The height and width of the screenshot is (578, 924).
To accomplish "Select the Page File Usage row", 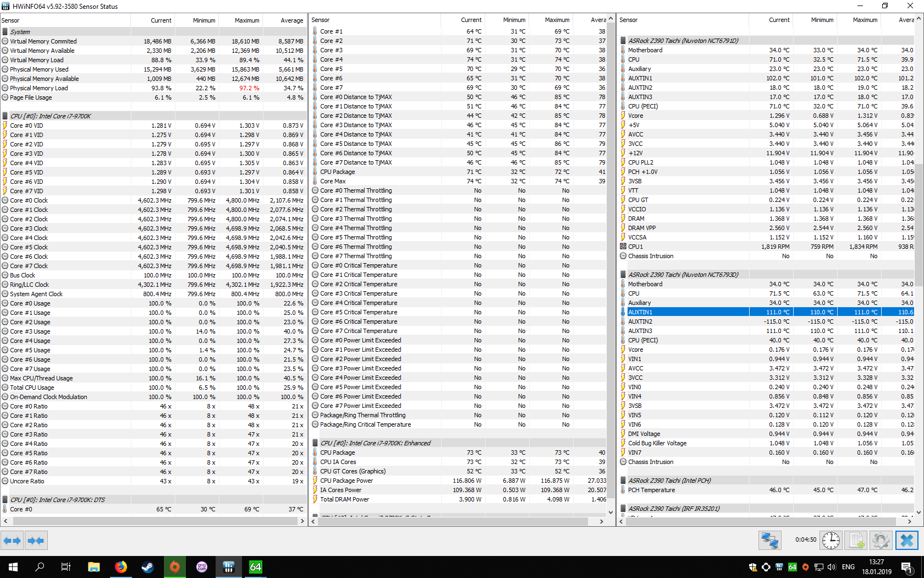I will click(153, 97).
